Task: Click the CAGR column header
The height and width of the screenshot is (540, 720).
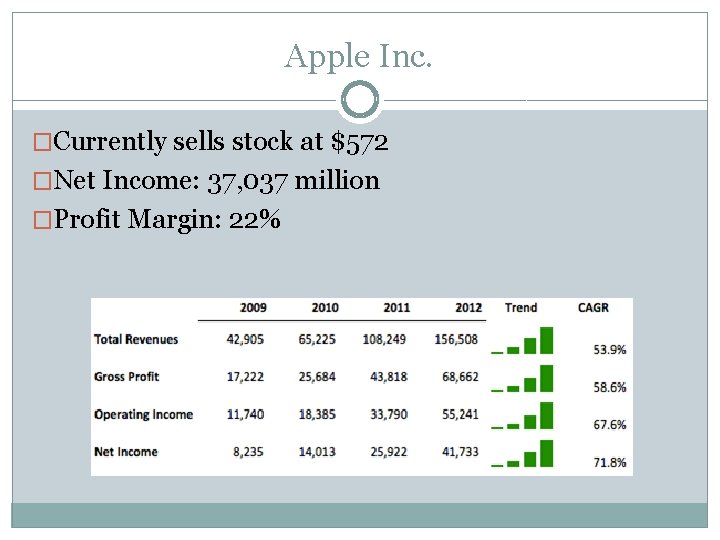Action: (x=593, y=308)
